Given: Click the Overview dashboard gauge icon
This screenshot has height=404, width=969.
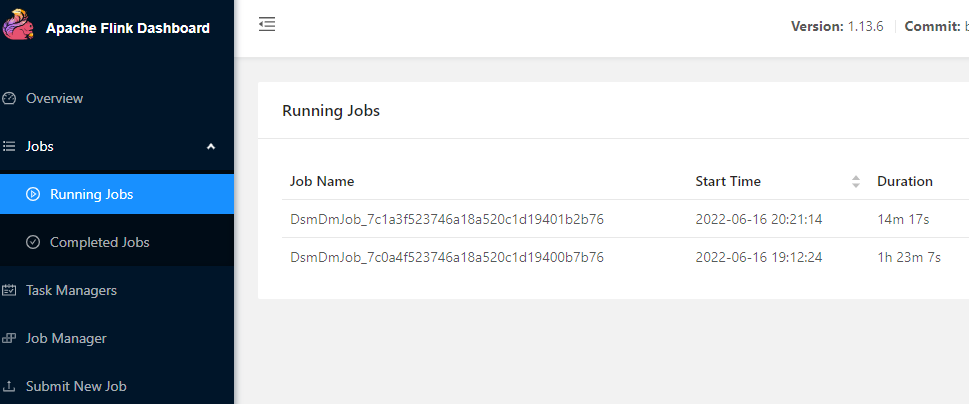Looking at the screenshot, I should tap(9, 98).
